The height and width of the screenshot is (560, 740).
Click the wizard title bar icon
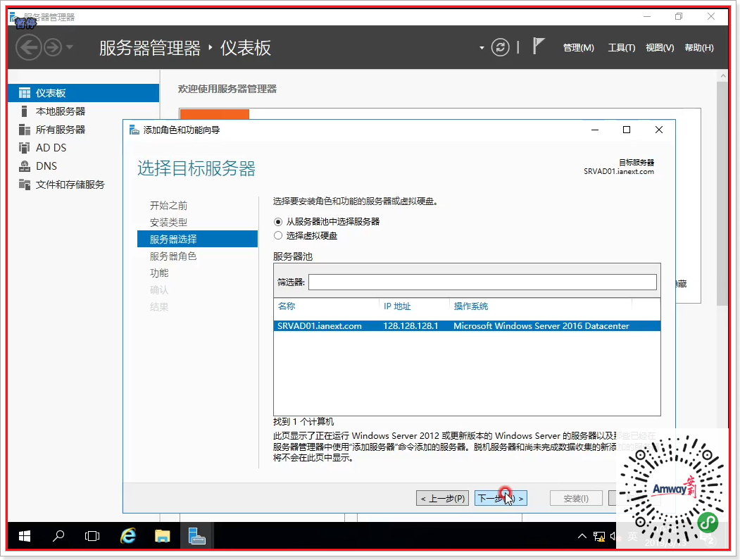134,130
